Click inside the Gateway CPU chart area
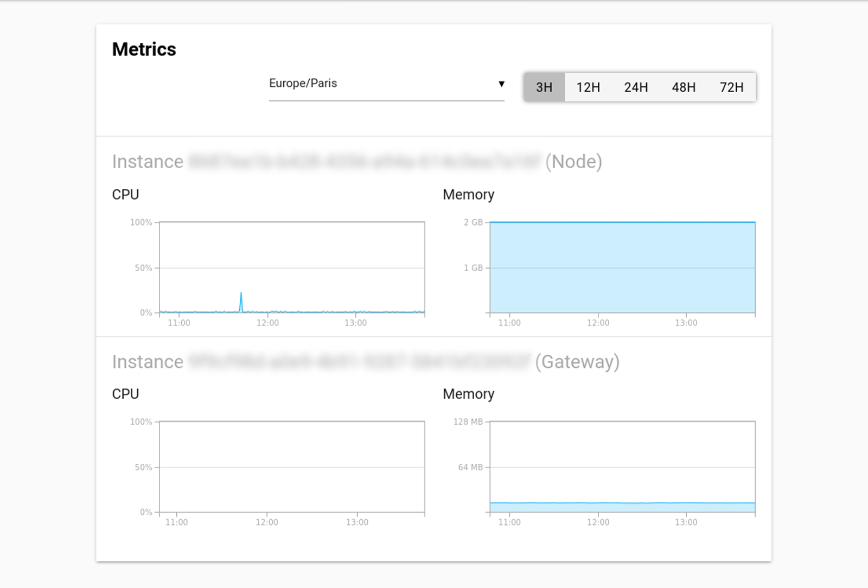868x588 pixels. click(292, 466)
